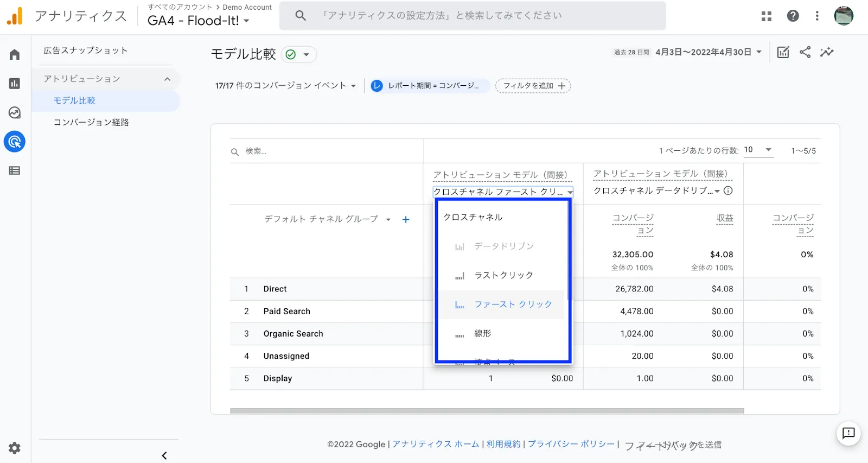Click the user account avatar
The height and width of the screenshot is (463, 868).
coord(844,16)
